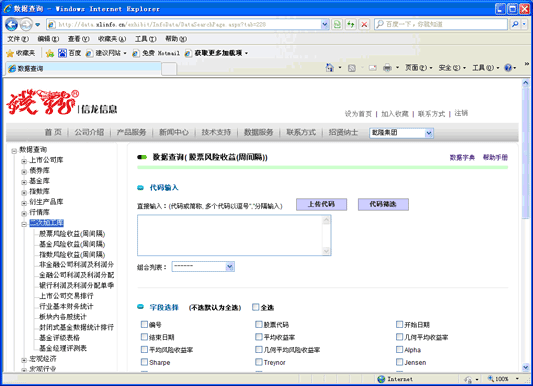Click the page vertical scrollbar
The width and height of the screenshot is (533, 386).
point(526,225)
